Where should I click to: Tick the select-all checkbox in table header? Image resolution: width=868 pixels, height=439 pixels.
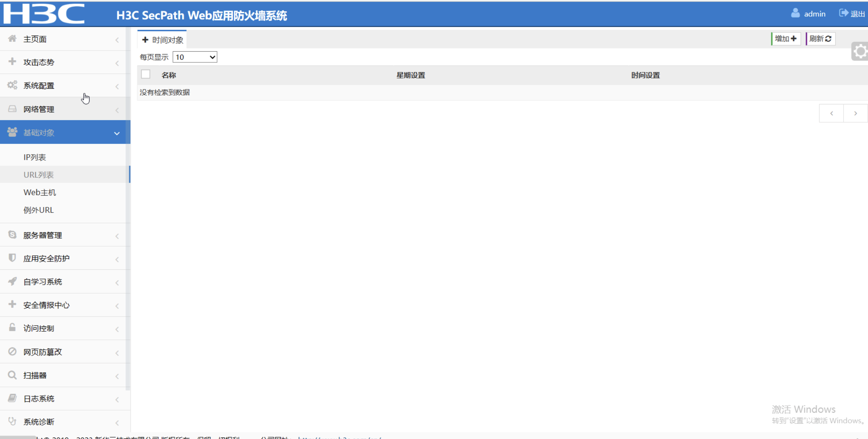click(x=146, y=74)
